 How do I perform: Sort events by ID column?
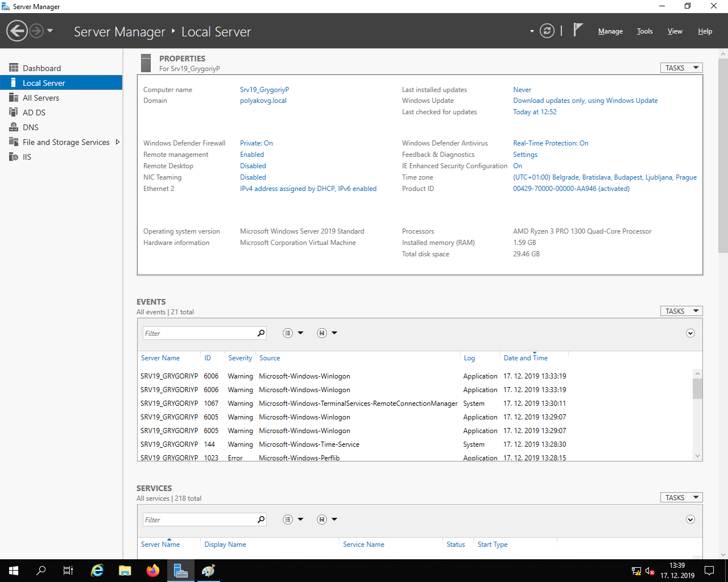[208, 358]
